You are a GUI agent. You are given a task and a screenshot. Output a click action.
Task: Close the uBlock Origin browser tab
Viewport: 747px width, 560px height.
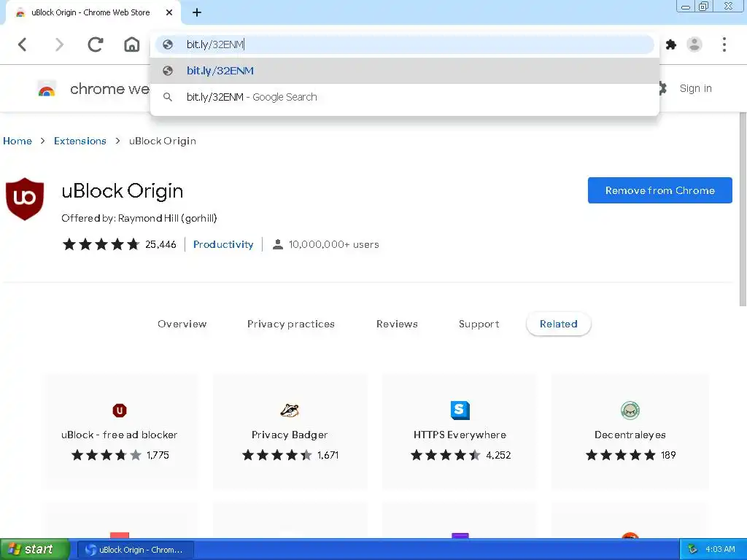coord(169,13)
